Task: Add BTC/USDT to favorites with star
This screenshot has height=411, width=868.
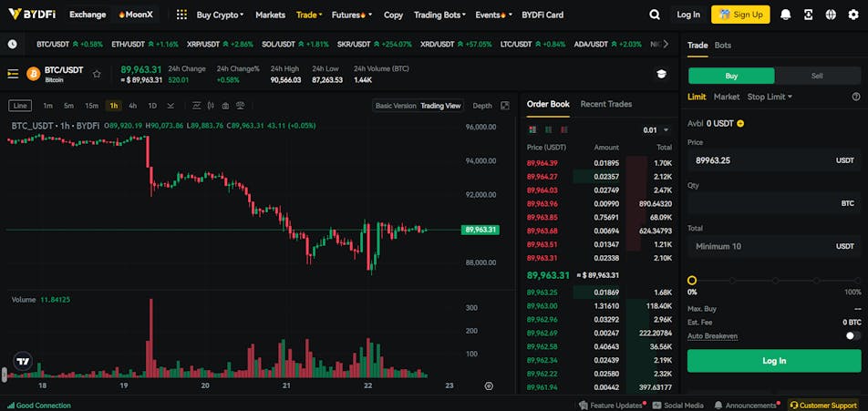Action: click(97, 74)
